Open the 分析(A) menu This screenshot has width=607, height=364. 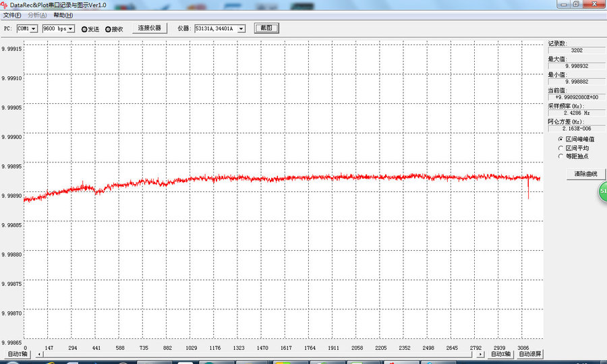37,15
